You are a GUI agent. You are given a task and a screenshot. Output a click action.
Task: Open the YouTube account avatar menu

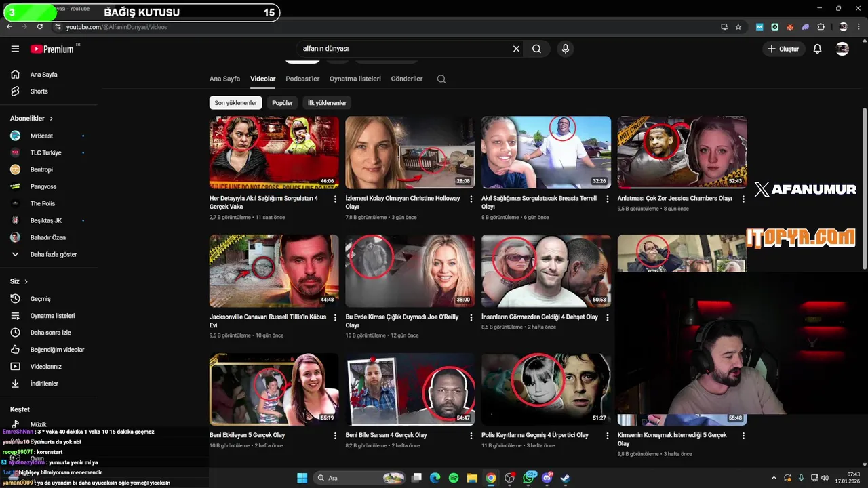click(x=842, y=49)
